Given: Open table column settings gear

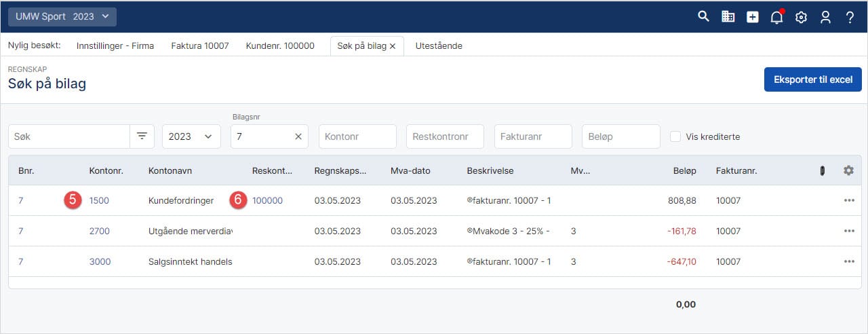Looking at the screenshot, I should click(x=848, y=170).
